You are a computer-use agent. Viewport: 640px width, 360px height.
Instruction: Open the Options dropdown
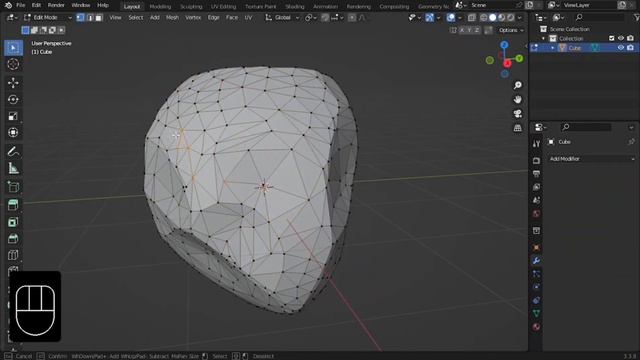click(x=511, y=30)
